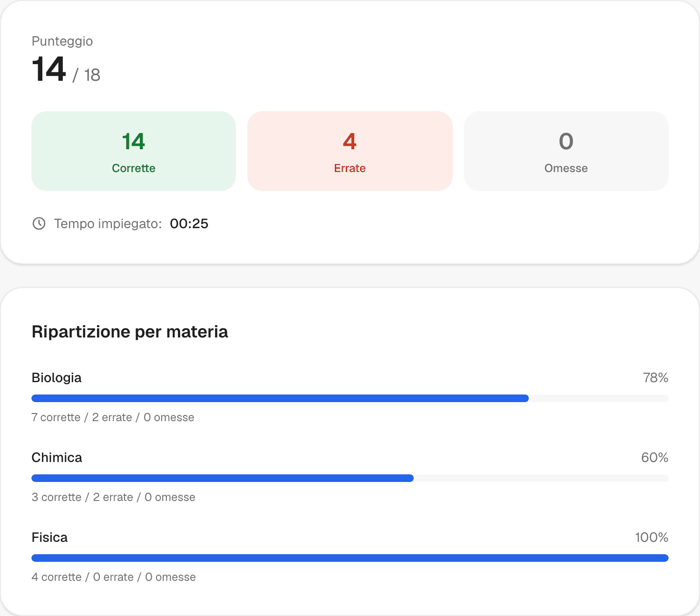Select the green Corrette card
Image resolution: width=700 pixels, height=616 pixels.
(x=134, y=151)
